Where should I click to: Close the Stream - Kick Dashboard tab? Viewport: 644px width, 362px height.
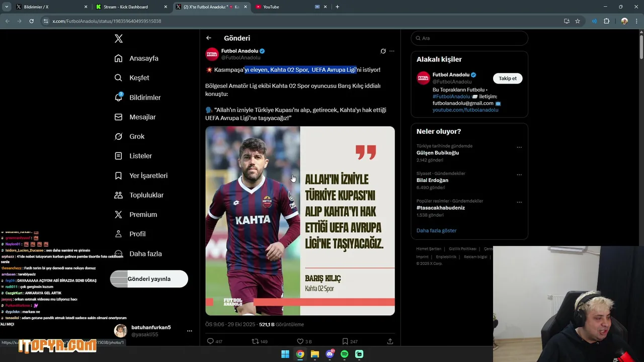pyautogui.click(x=166, y=7)
